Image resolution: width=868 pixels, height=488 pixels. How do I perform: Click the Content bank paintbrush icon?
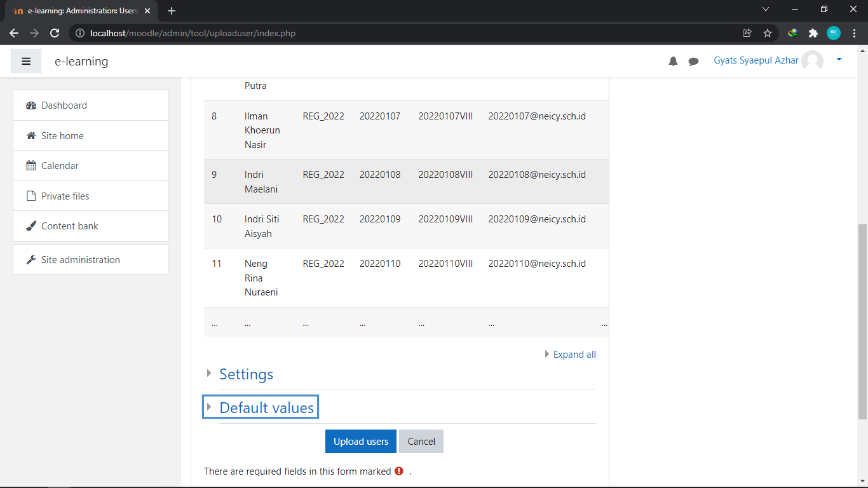pyautogui.click(x=31, y=226)
